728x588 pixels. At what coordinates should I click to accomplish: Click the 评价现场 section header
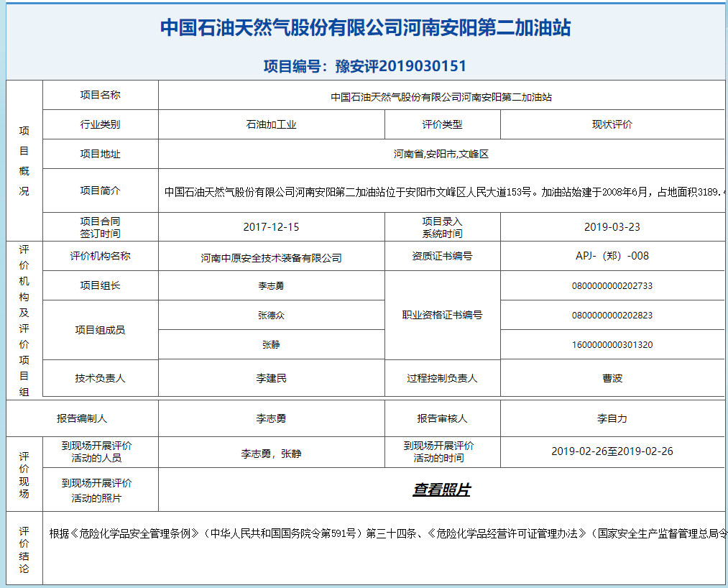[24, 474]
